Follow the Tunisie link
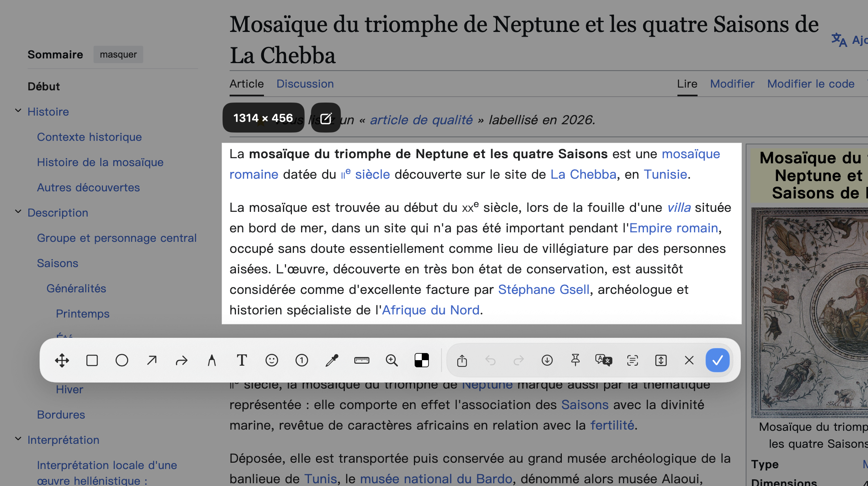868x486 pixels. tap(666, 174)
